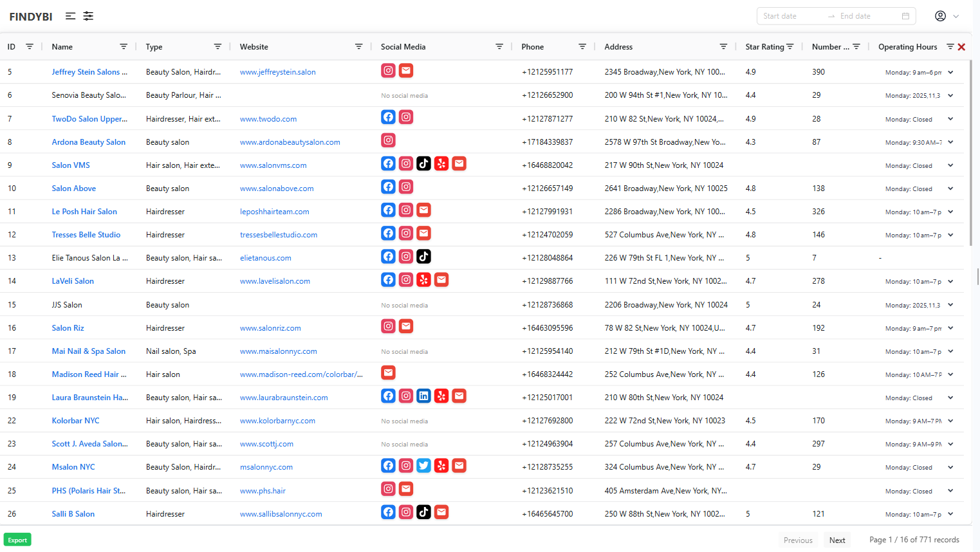Open Yelp icon for LaVeli Salon
The height and width of the screenshot is (552, 980).
pos(423,280)
